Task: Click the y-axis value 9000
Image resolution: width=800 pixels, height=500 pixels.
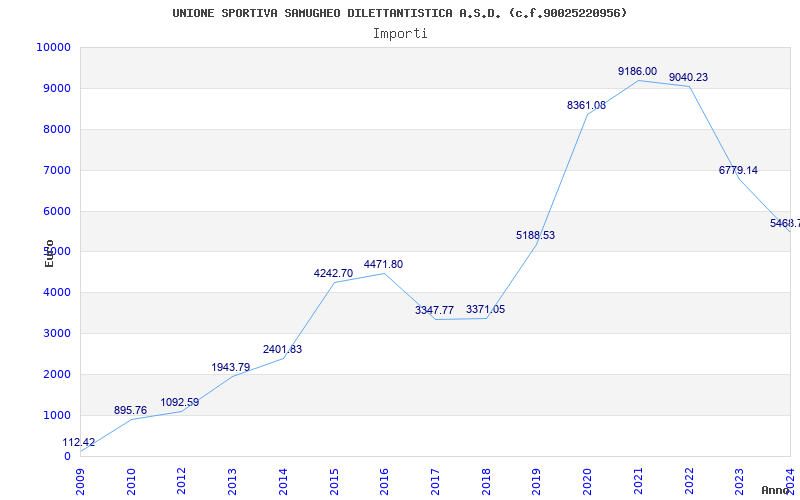Action: 56,88
